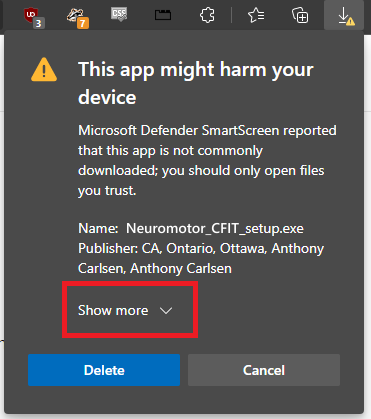Open the Collections icon
371x419 pixels.
(300, 15)
